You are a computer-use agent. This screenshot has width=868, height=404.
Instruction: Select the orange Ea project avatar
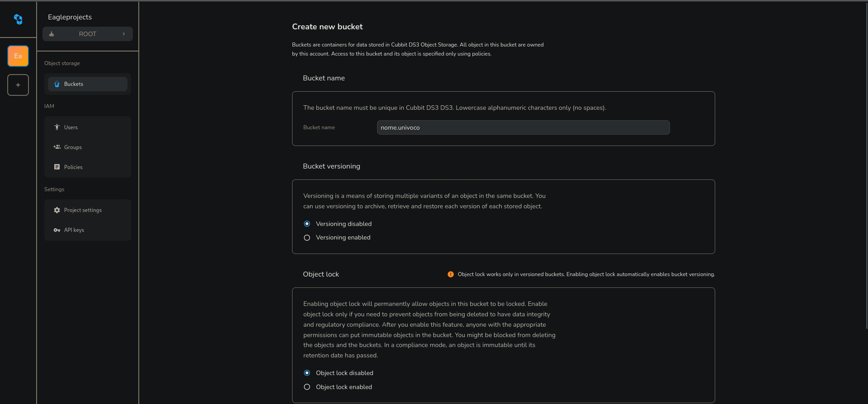coord(18,56)
